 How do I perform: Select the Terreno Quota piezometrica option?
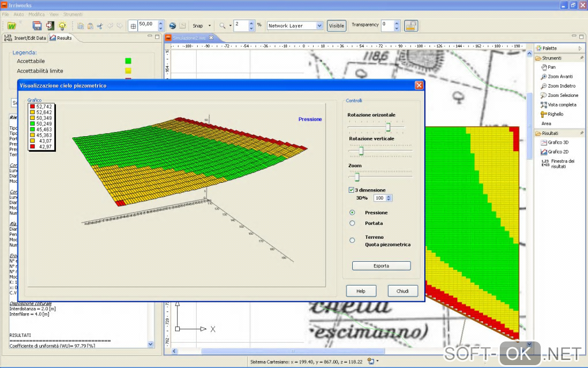point(352,240)
